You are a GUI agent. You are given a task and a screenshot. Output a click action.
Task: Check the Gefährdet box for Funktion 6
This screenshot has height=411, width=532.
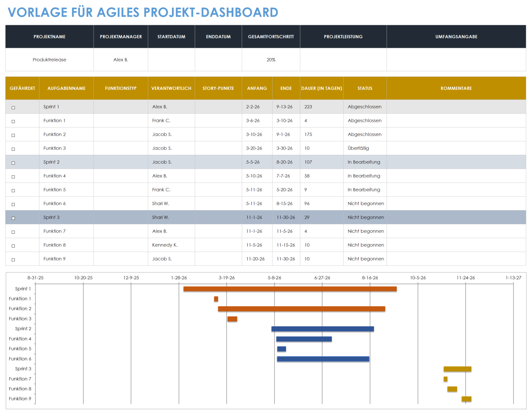(x=13, y=204)
